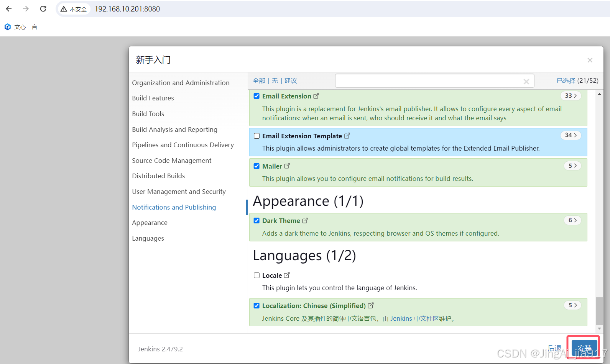Click the scrollbar up arrow

pyautogui.click(x=599, y=94)
